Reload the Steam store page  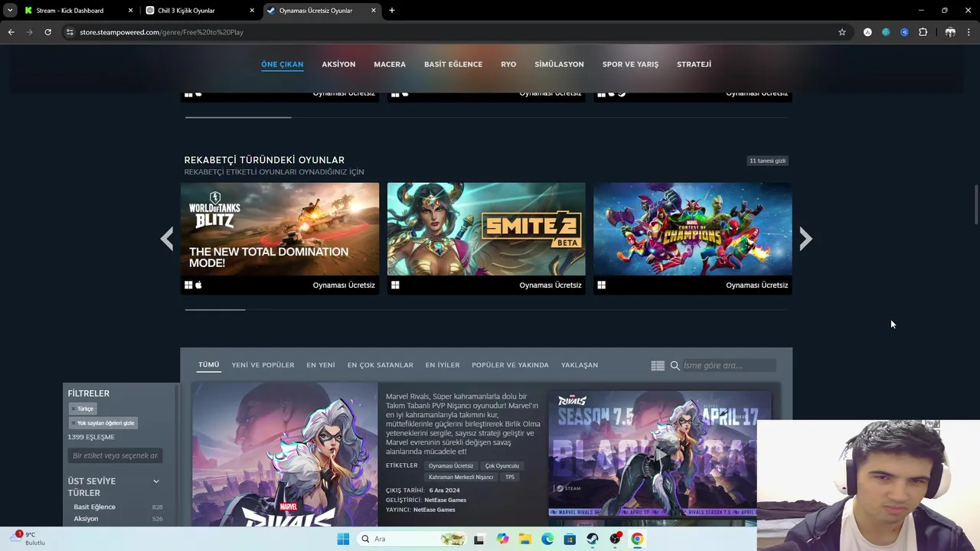pyautogui.click(x=47, y=32)
